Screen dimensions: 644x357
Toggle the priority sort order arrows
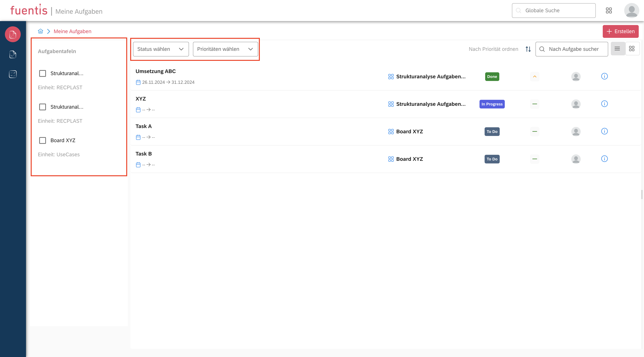[x=528, y=49]
